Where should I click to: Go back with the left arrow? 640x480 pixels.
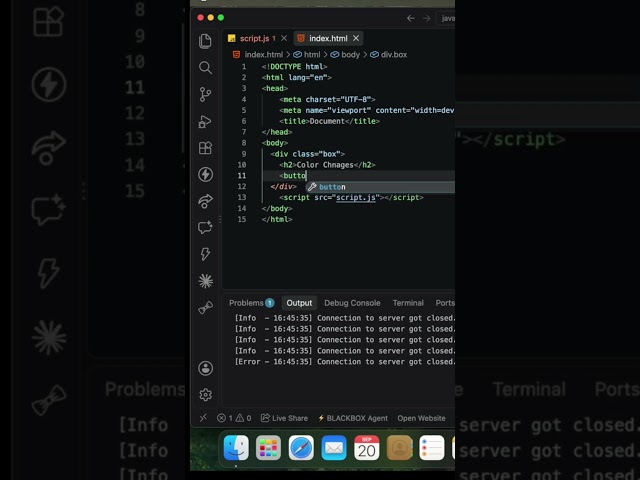411,18
